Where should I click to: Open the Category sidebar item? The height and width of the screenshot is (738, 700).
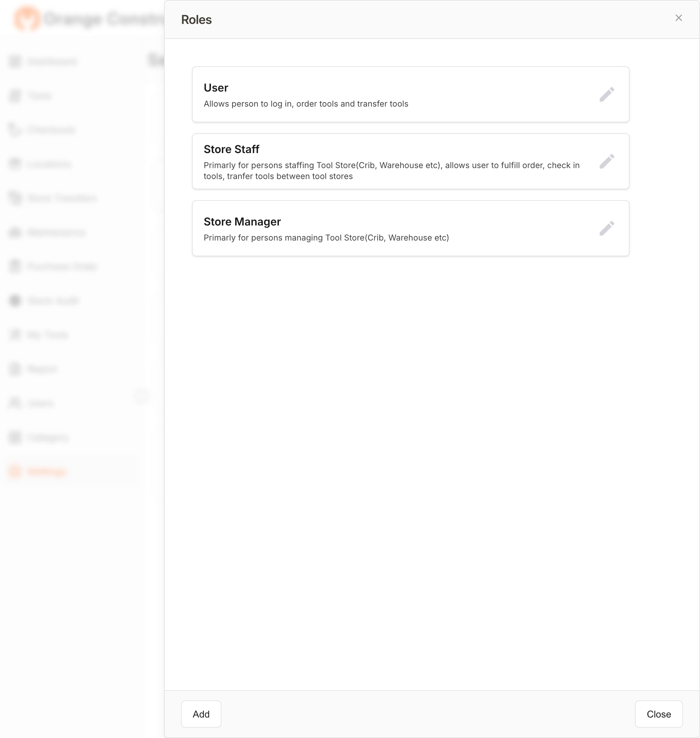(x=48, y=437)
